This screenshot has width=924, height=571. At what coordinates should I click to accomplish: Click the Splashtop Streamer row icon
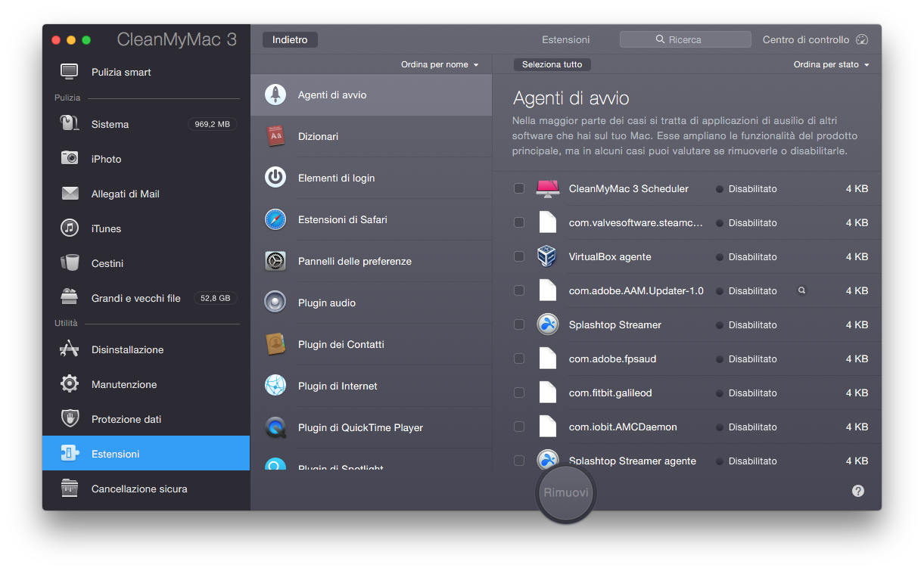coord(547,324)
